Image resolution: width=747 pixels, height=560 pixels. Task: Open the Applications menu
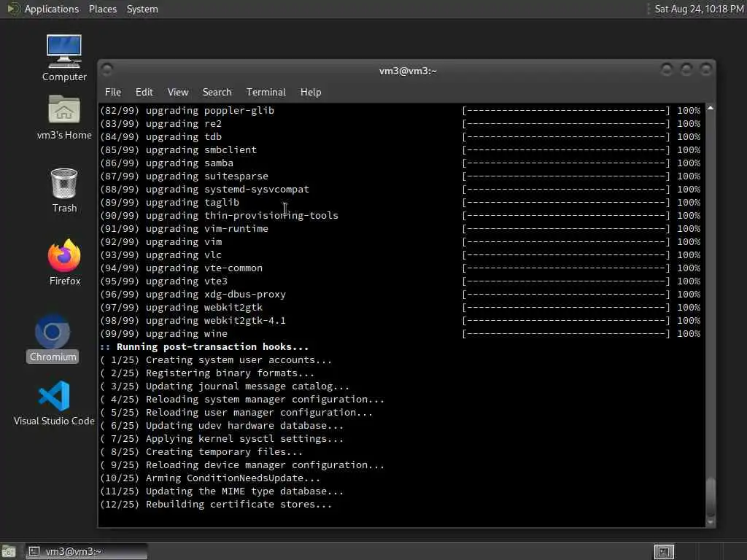52,9
